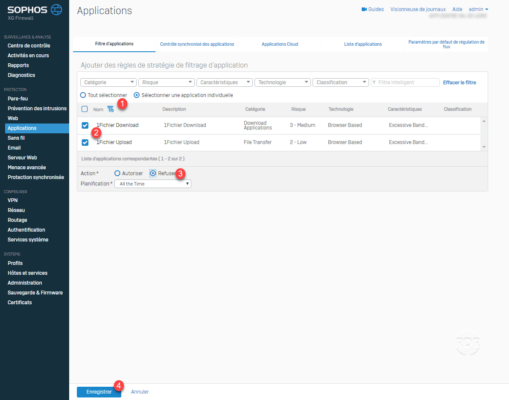Open Menace avancée in sidebar

27,167
